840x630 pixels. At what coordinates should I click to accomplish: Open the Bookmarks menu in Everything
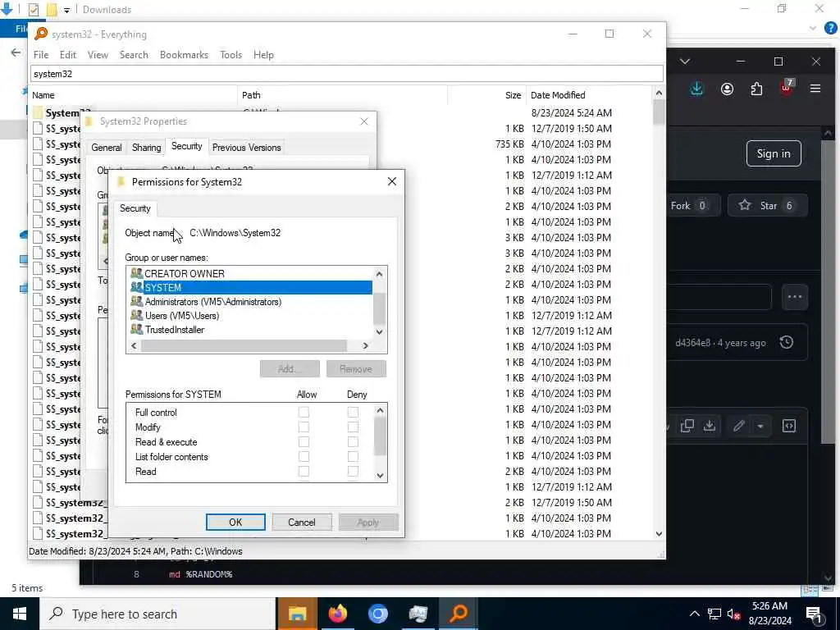184,55
